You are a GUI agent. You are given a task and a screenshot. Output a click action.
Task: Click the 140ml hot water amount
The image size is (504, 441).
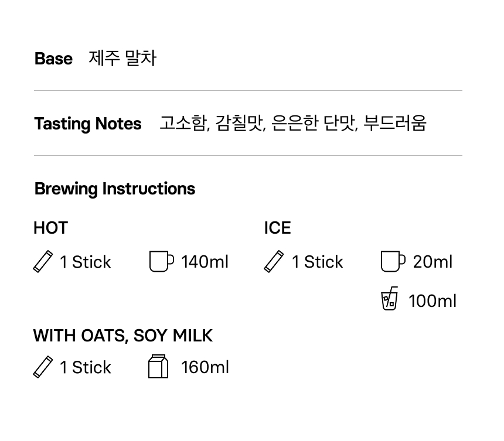click(x=205, y=262)
